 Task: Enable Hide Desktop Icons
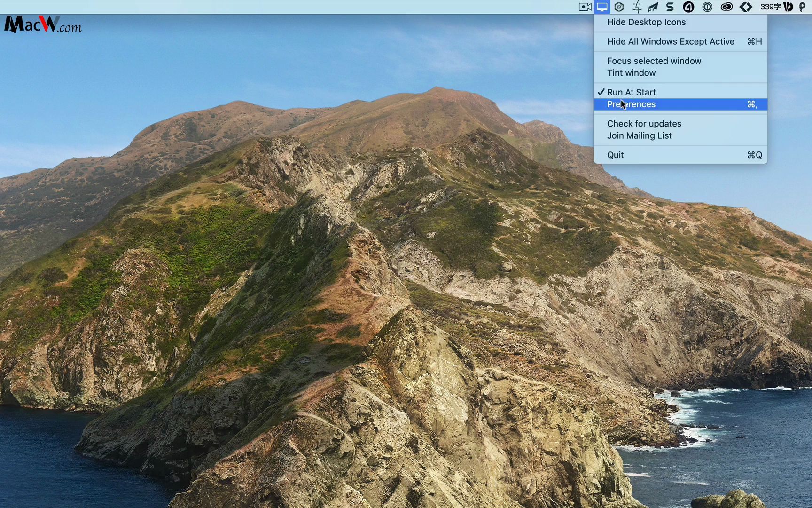coord(646,22)
